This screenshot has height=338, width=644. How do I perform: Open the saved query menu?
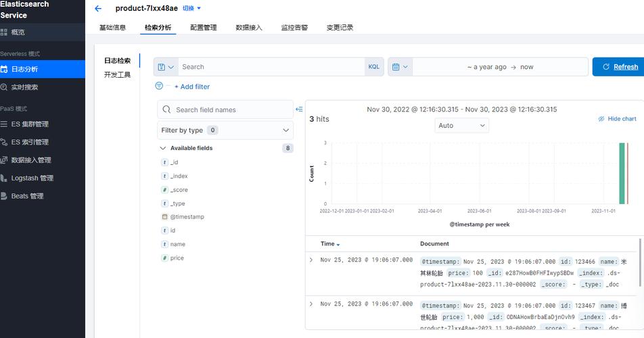[x=166, y=67]
